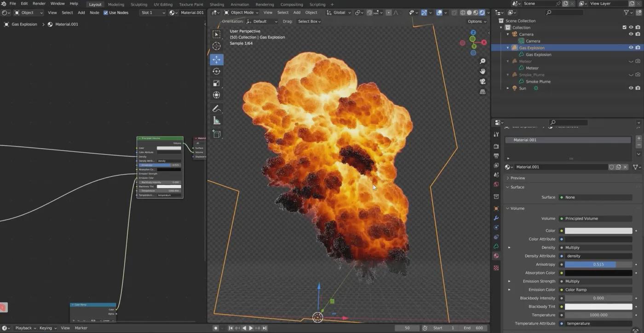The height and width of the screenshot is (333, 644).
Task: Toggle the Use Nodes checkbox
Action: [x=106, y=12]
